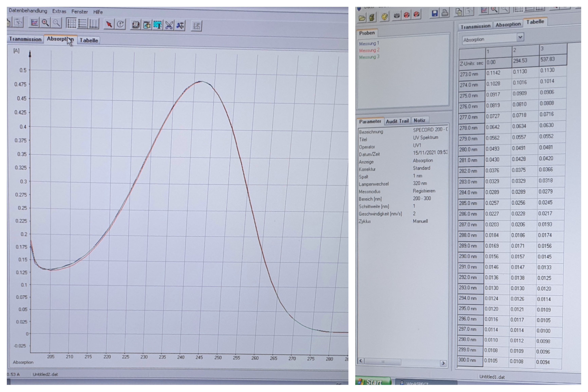Click column header 2 in the table

(525, 50)
